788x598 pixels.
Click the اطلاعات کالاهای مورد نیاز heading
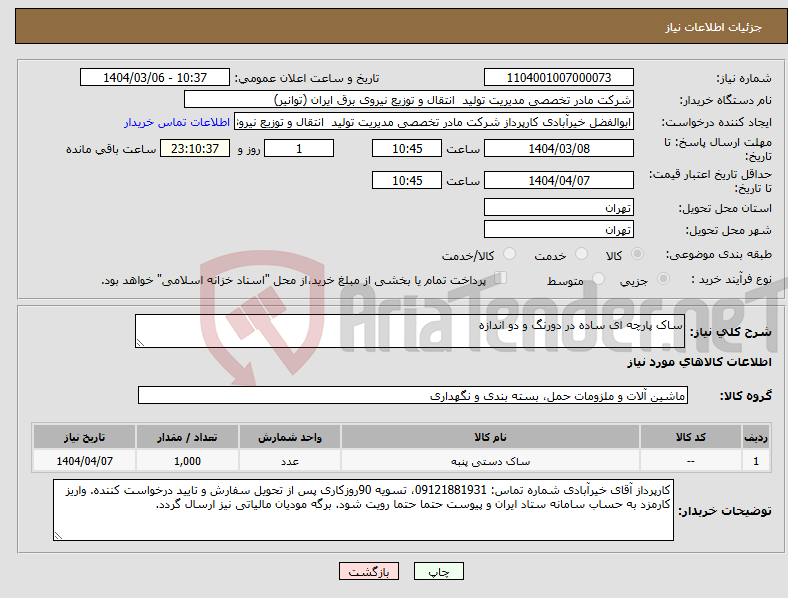tap(699, 362)
